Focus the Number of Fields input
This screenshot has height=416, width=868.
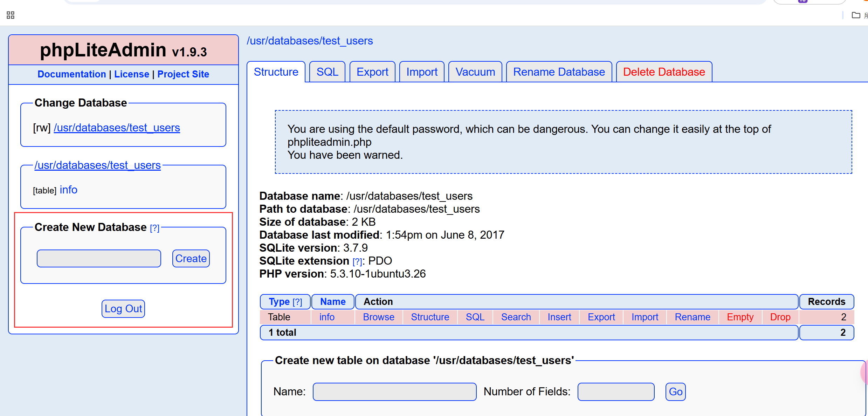tap(616, 392)
